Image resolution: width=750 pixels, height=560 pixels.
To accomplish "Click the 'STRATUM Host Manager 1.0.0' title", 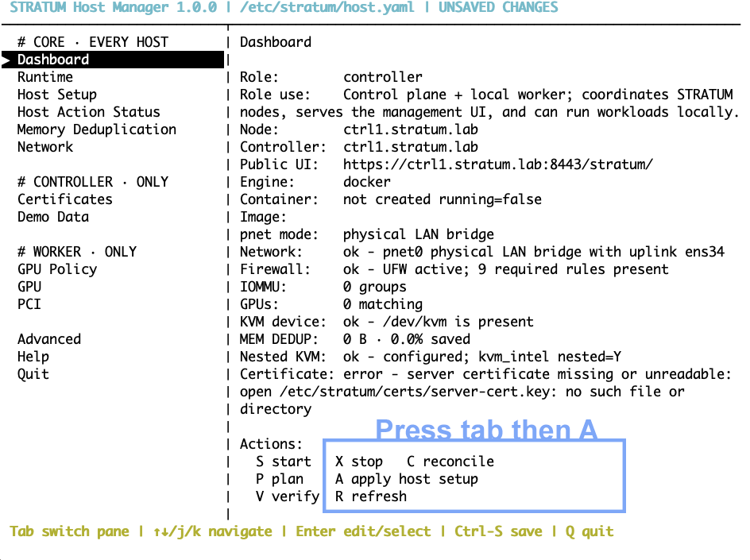I will [113, 8].
